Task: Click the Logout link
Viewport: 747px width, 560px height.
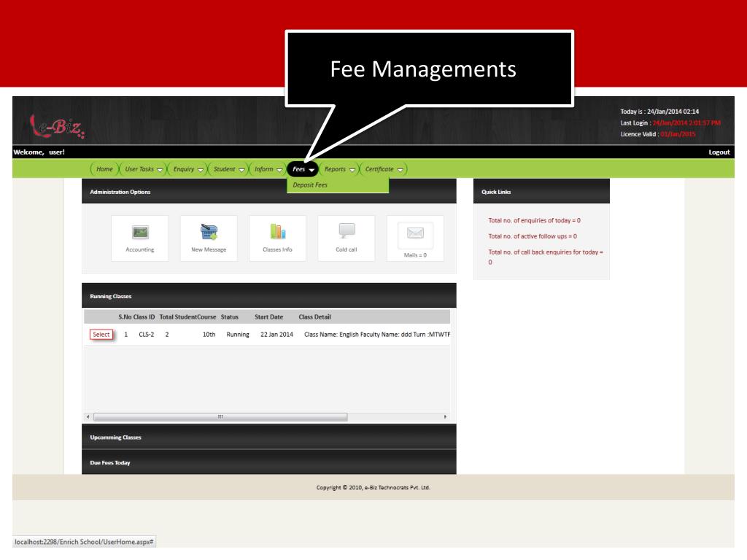Action: 719,152
